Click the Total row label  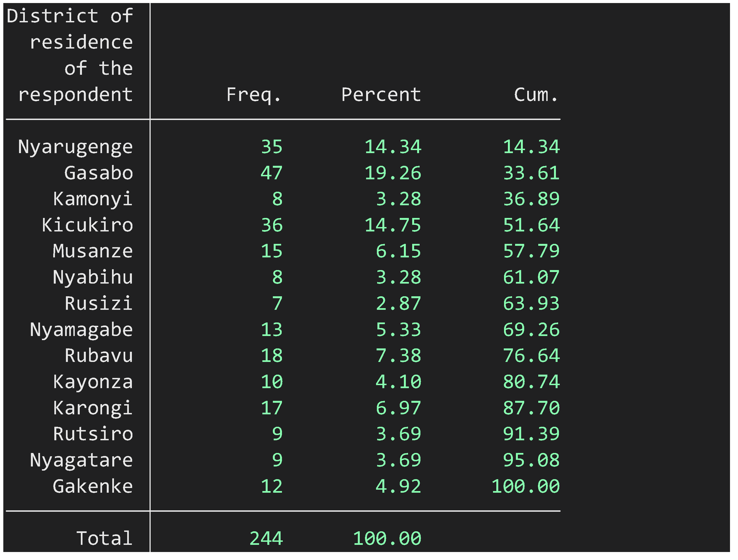(105, 538)
